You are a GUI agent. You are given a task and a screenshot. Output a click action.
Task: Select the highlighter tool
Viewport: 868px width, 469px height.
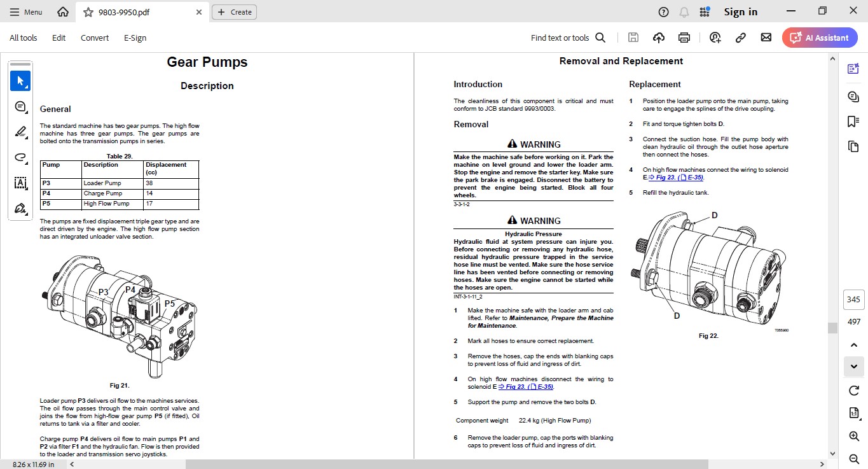pos(20,132)
